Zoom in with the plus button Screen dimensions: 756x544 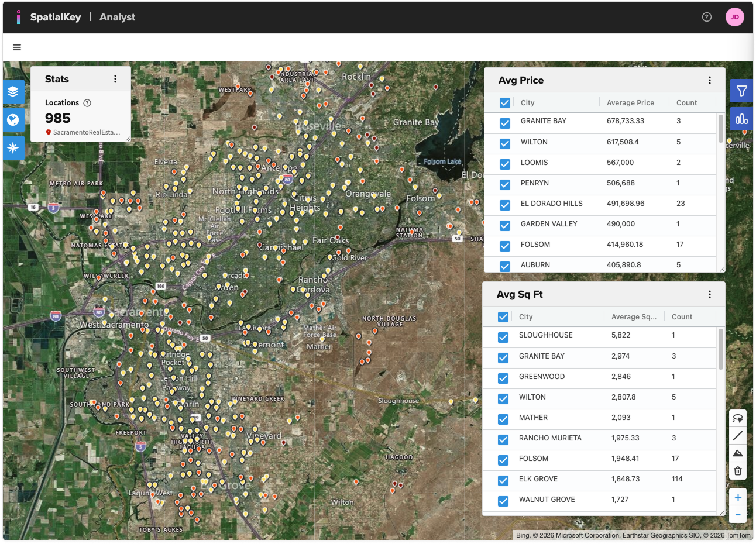point(738,497)
